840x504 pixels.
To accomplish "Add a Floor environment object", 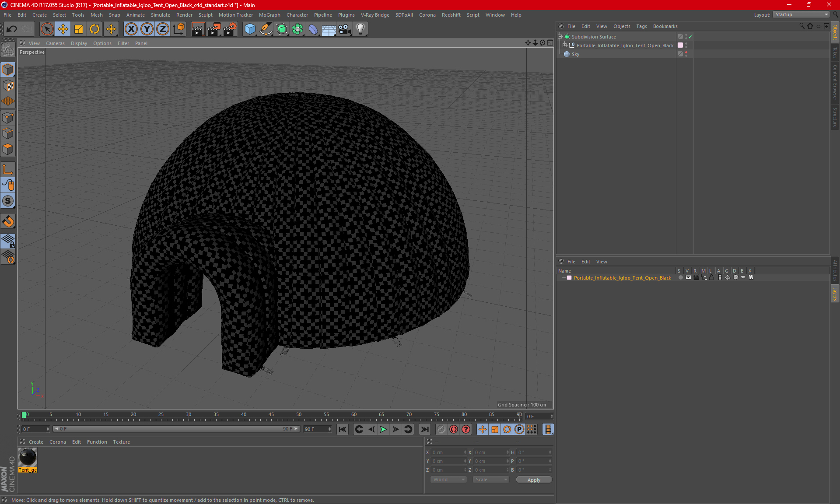I will pyautogui.click(x=329, y=29).
